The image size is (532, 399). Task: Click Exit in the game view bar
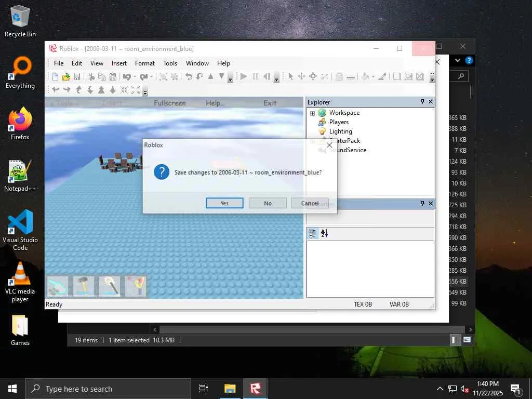coord(270,103)
